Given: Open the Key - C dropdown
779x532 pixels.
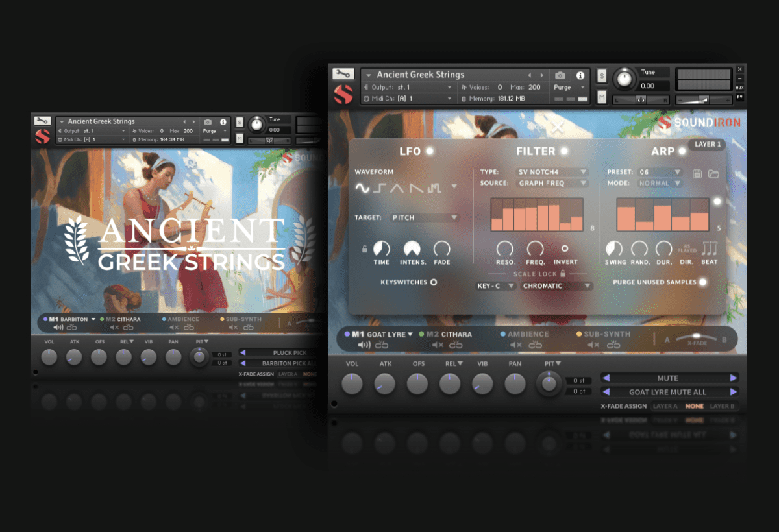Looking at the screenshot, I should tap(496, 285).
